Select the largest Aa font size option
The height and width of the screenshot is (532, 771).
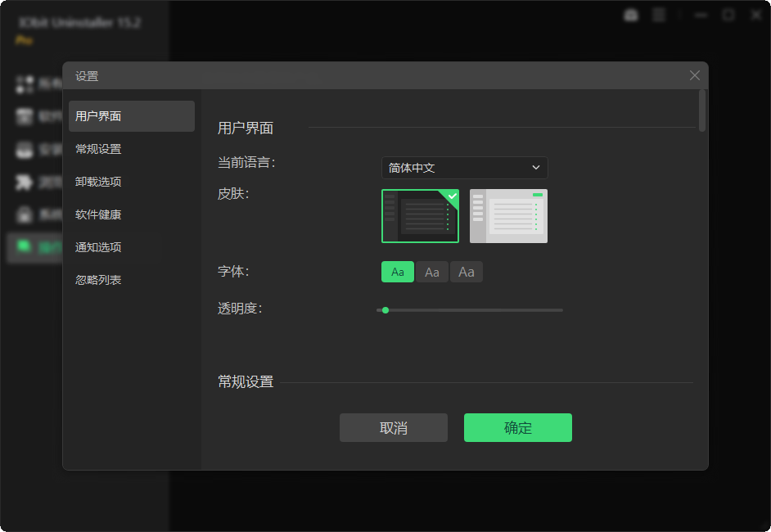click(466, 271)
